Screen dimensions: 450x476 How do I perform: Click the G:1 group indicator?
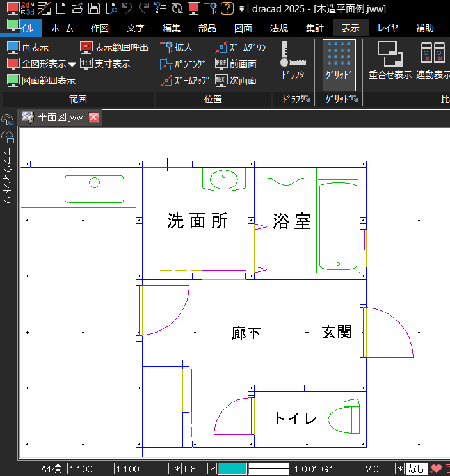(x=327, y=469)
